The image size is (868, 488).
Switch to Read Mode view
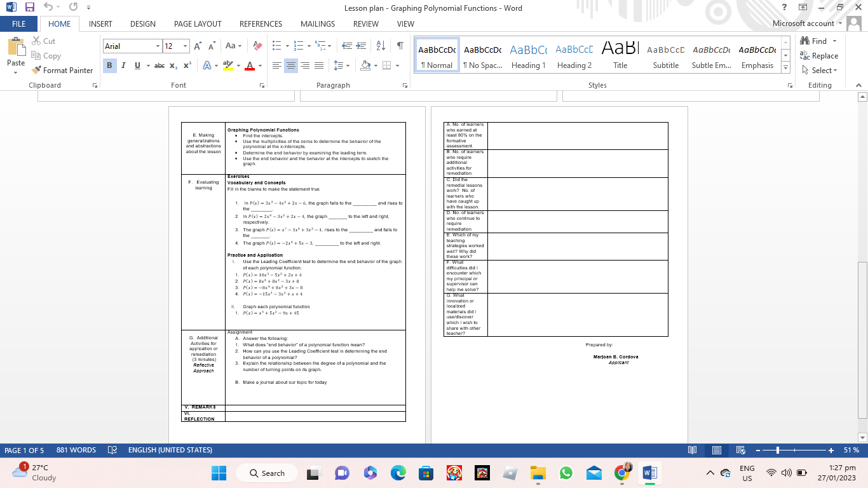click(x=693, y=450)
